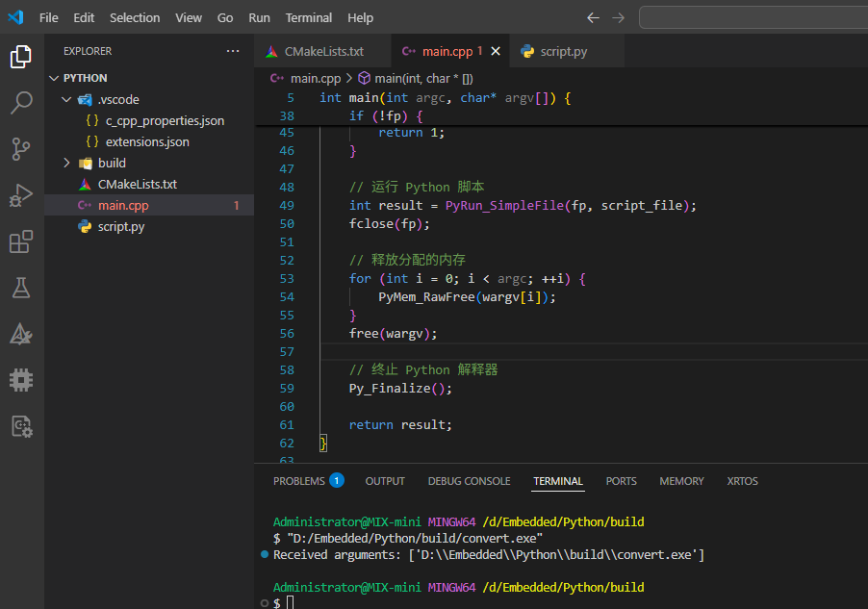Open the CMake view in activity bar
The image size is (868, 609).
coord(21,335)
